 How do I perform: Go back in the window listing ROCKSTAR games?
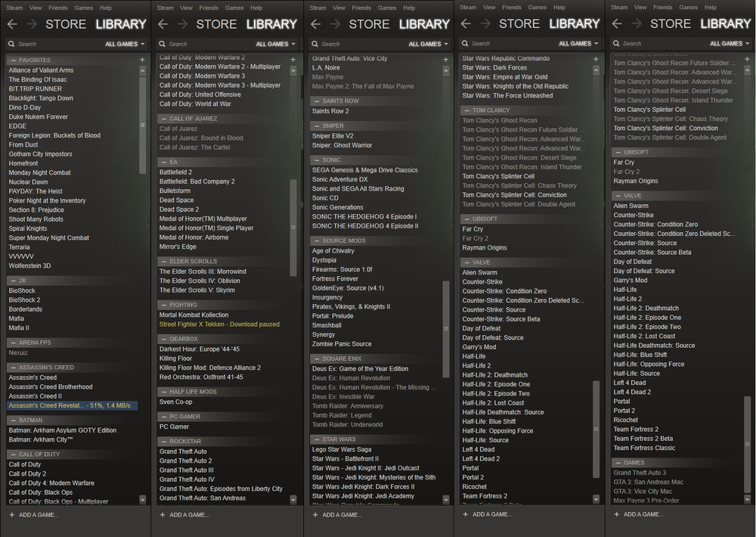[163, 24]
